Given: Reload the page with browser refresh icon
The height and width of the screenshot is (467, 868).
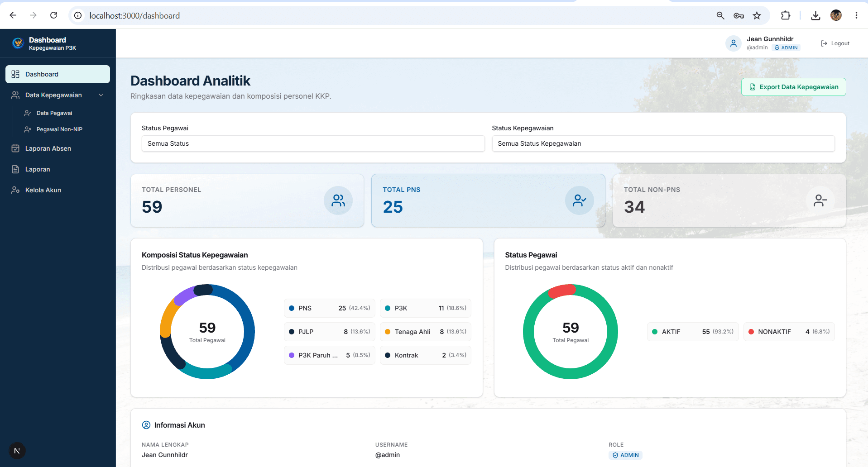Looking at the screenshot, I should 53,15.
